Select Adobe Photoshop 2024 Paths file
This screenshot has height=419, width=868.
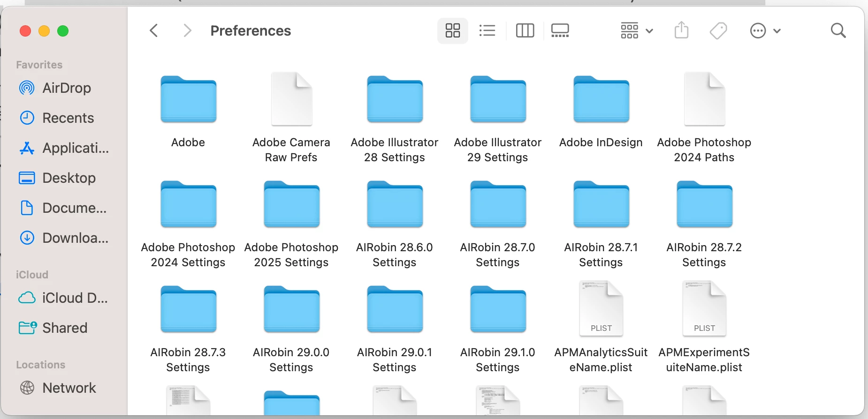tap(704, 99)
